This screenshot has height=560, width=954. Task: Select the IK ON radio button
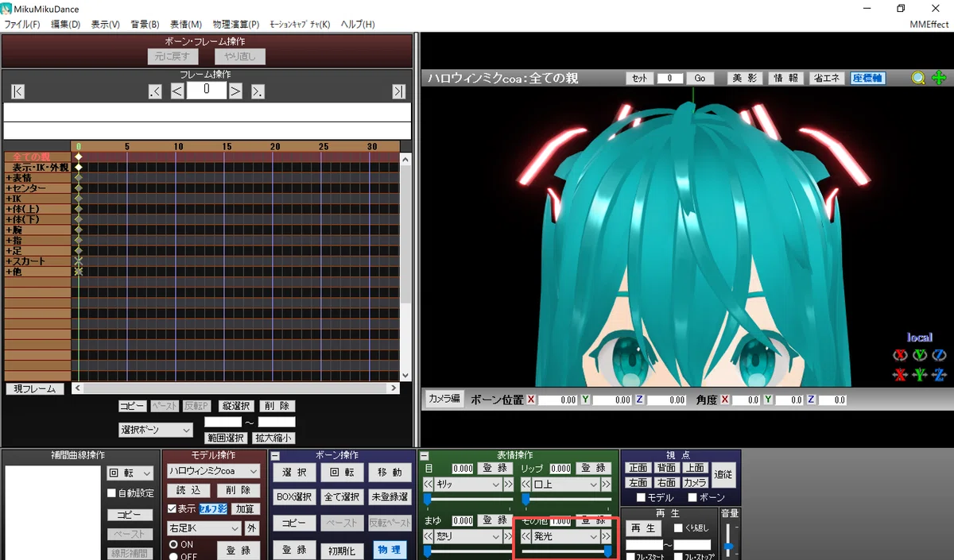click(174, 544)
